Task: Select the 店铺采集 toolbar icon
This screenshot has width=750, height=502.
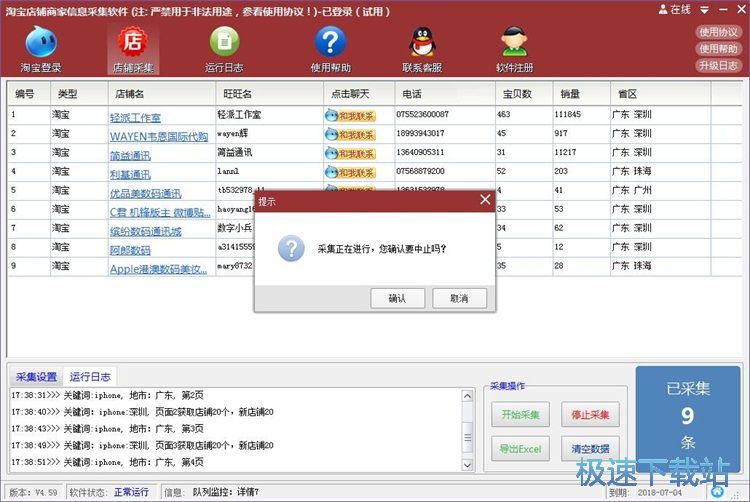Action: point(133,49)
